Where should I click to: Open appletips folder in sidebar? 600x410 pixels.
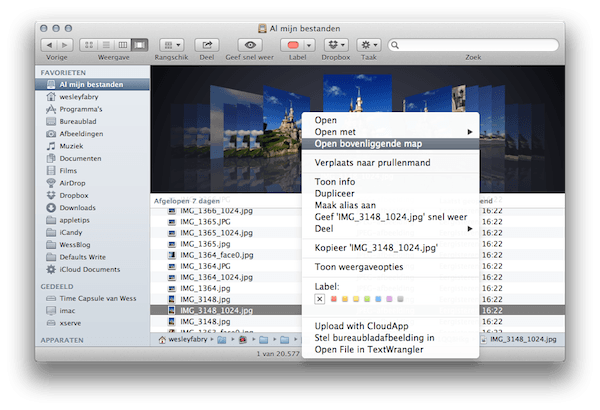(x=92, y=220)
